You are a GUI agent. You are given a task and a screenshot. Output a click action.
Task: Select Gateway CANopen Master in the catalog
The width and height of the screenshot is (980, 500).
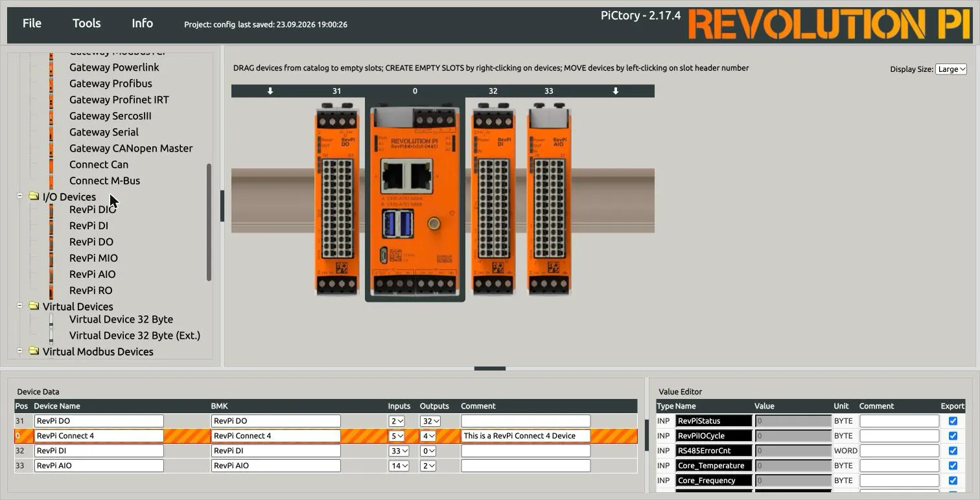[x=131, y=148]
